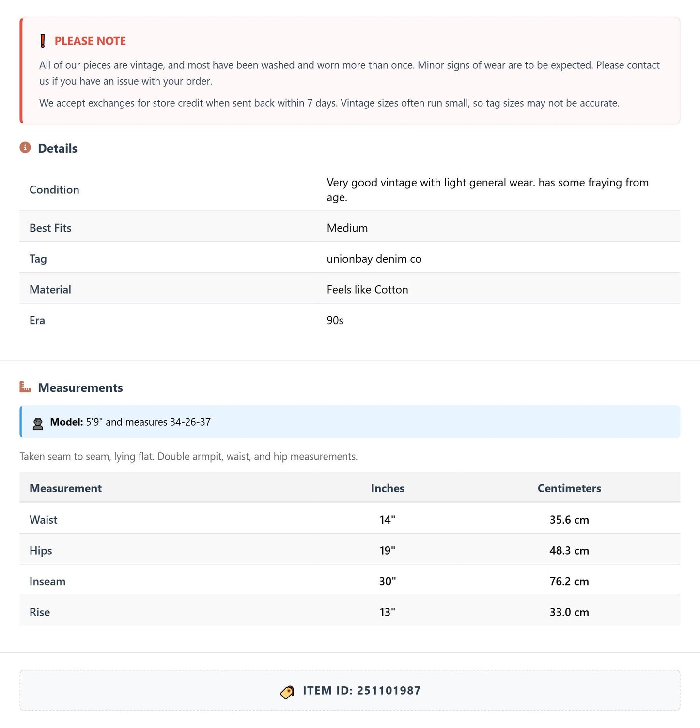The width and height of the screenshot is (700, 728).
Task: Click the Inches column header
Action: tap(388, 488)
